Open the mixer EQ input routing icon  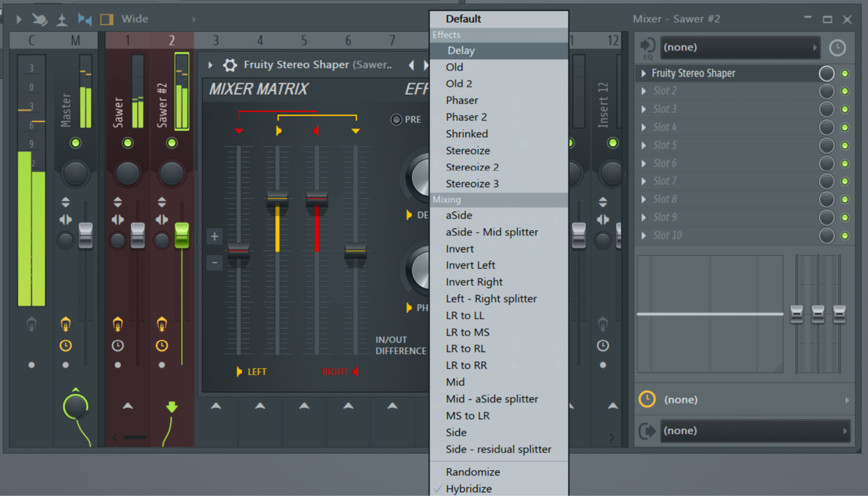[x=647, y=47]
